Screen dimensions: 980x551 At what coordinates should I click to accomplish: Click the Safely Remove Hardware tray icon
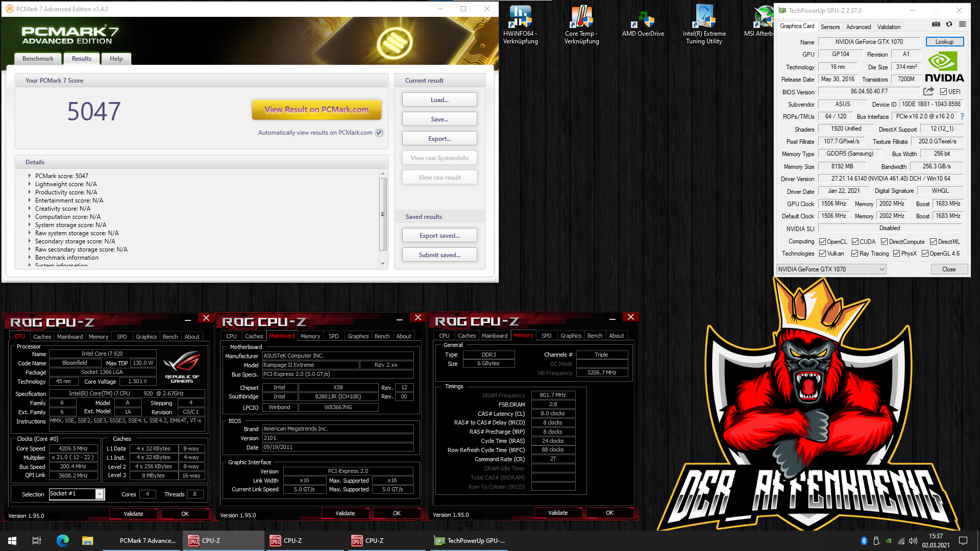click(x=876, y=541)
